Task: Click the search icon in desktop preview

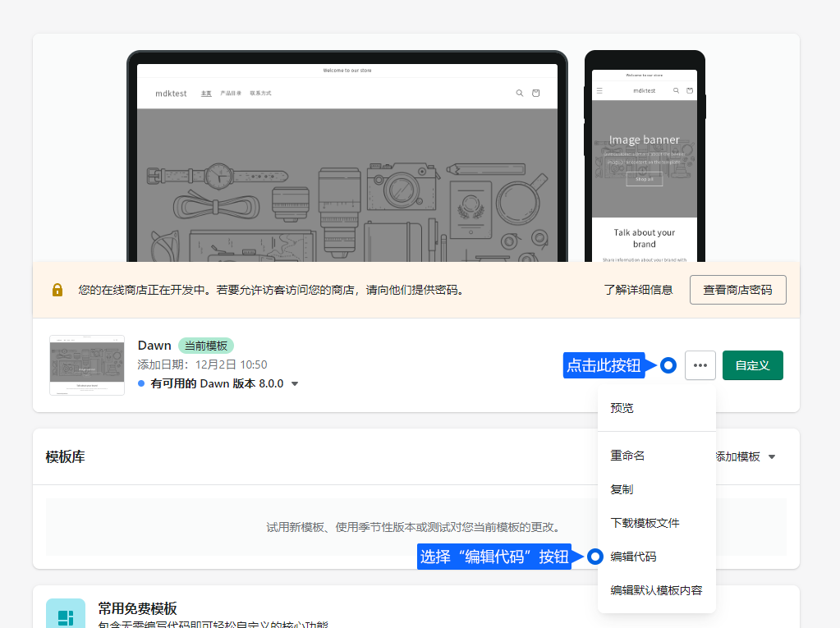Action: (519, 94)
